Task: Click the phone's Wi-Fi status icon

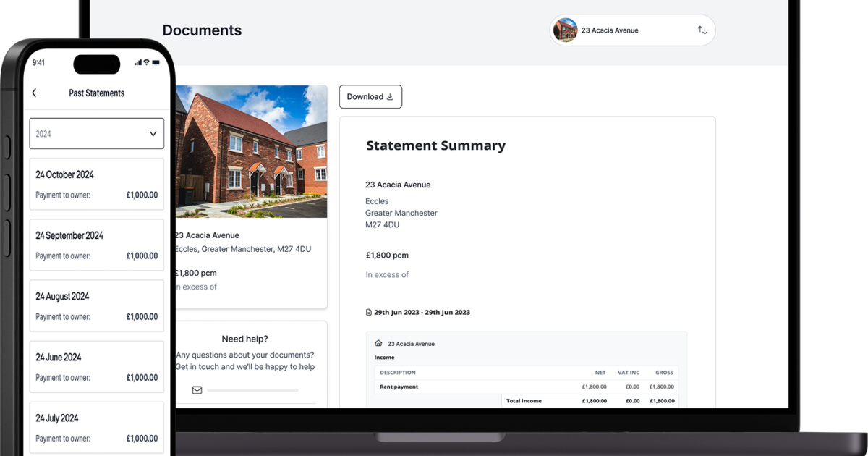Action: click(146, 62)
